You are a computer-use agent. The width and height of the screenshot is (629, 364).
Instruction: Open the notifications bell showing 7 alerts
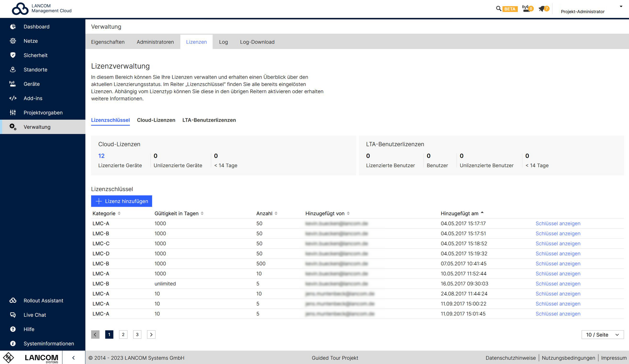point(543,8)
